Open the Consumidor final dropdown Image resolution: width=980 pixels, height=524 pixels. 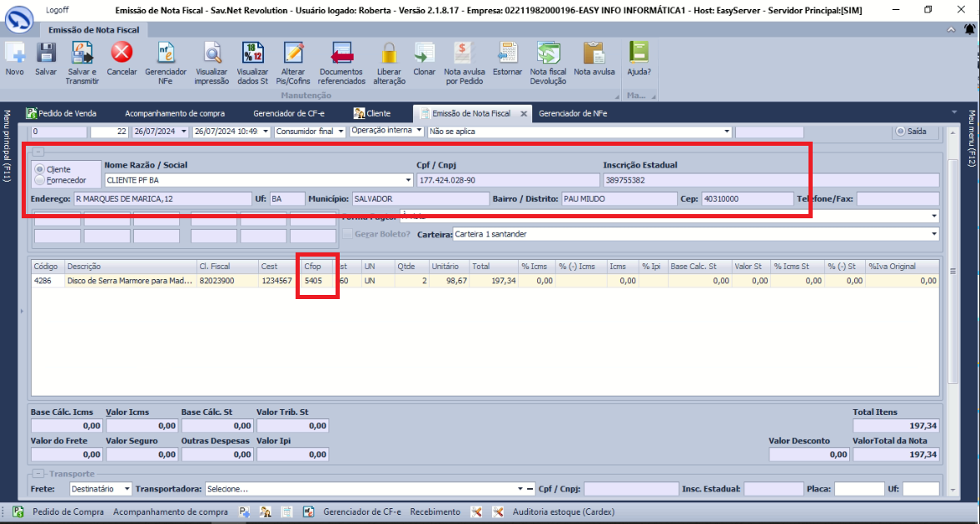341,132
